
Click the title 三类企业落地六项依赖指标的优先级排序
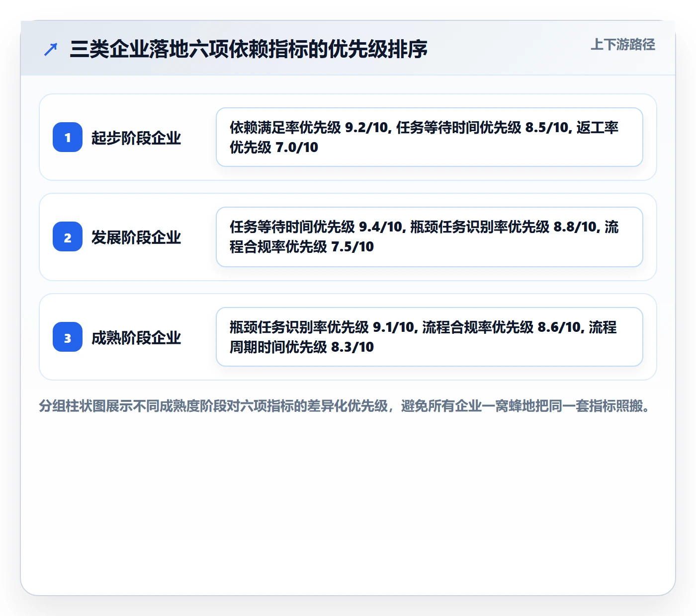coord(249,49)
